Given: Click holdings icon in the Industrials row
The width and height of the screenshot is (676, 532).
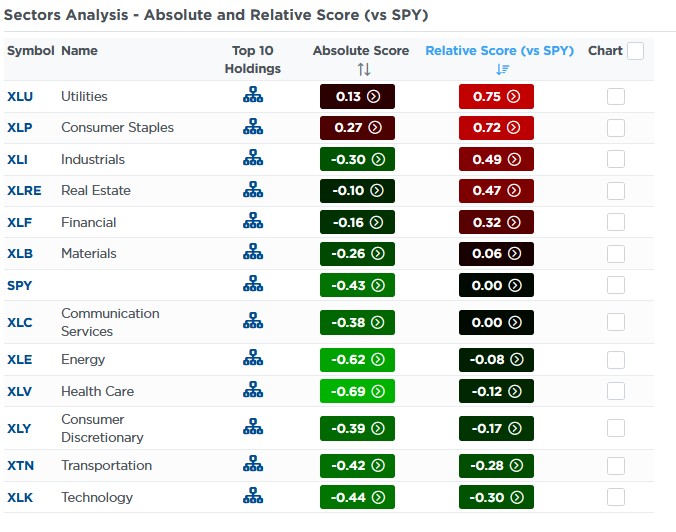Looking at the screenshot, I should point(252,159).
